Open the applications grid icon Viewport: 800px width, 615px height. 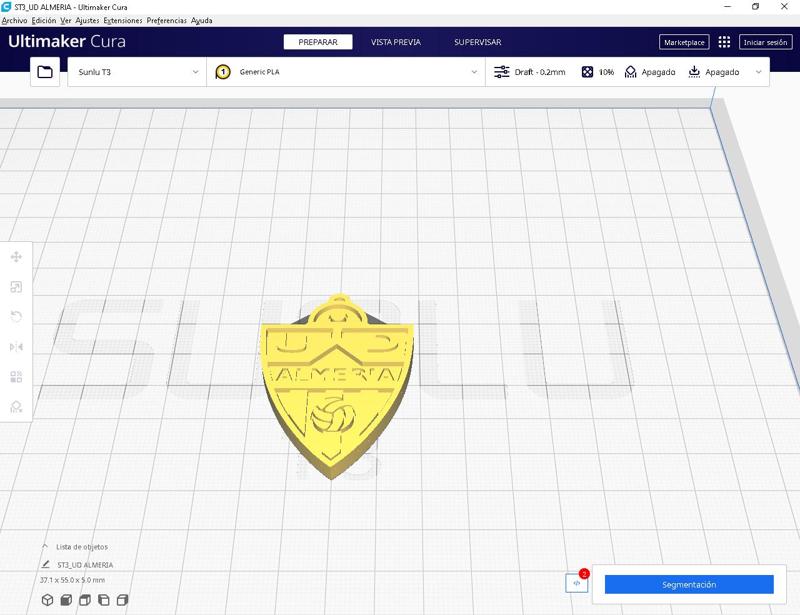pos(724,42)
